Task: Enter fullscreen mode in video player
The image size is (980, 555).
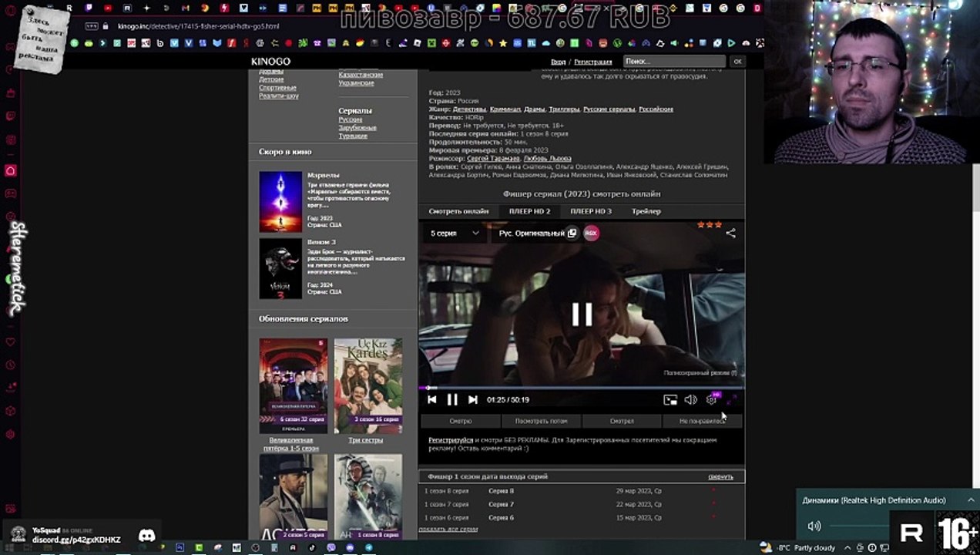Action: (x=731, y=399)
